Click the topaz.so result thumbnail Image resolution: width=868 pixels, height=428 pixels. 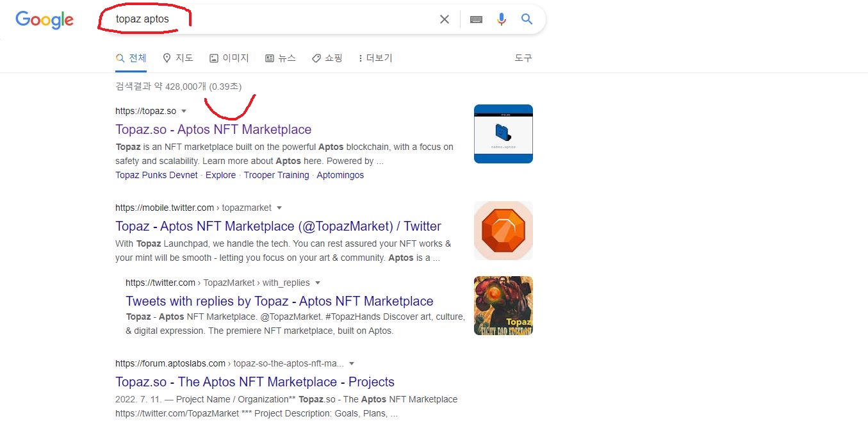pyautogui.click(x=504, y=134)
